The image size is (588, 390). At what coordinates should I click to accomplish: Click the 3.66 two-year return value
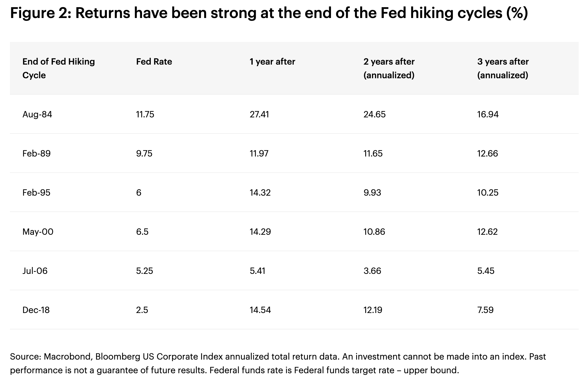click(x=372, y=271)
